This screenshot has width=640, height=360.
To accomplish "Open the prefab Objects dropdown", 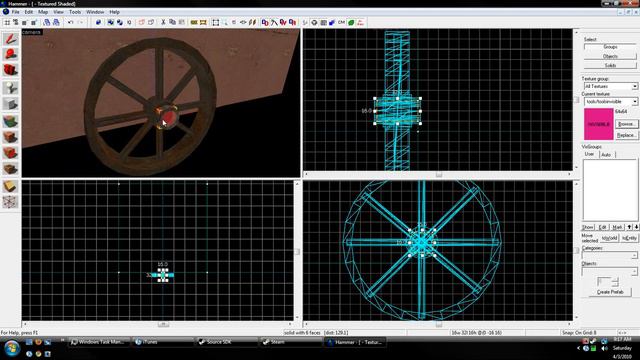I will click(634, 271).
